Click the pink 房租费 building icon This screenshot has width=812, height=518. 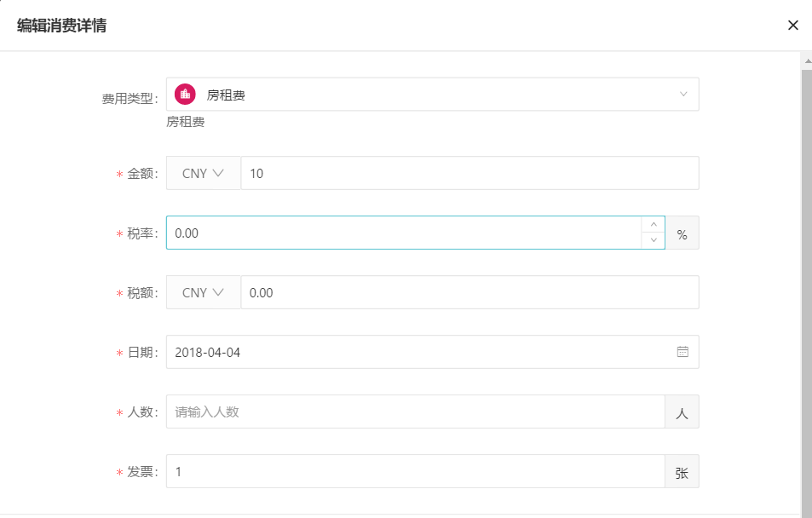(185, 95)
